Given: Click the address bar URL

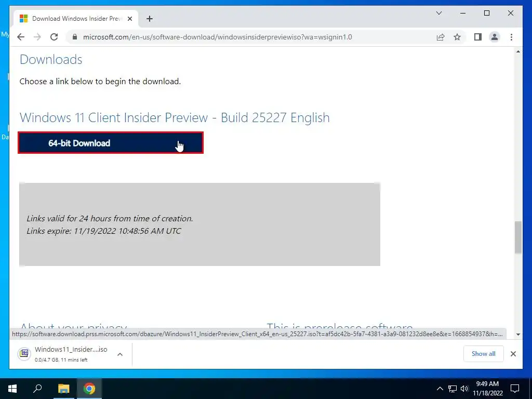Looking at the screenshot, I should click(218, 37).
